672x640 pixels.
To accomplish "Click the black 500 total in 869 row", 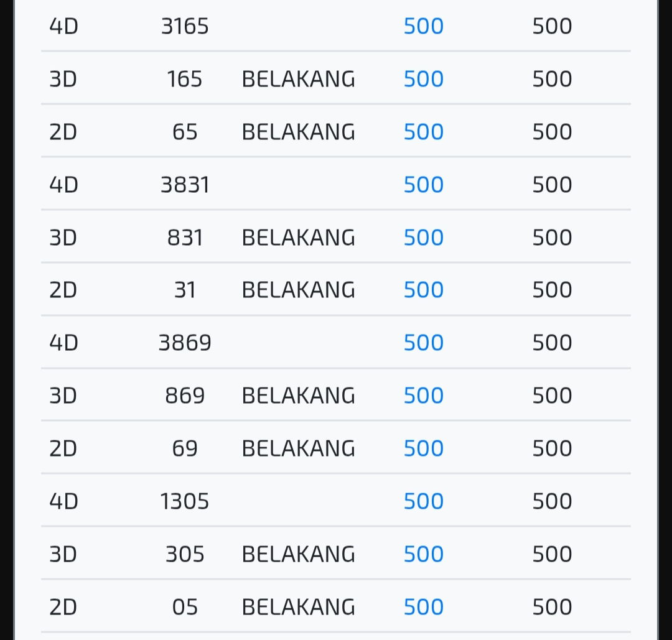I will click(x=552, y=395).
